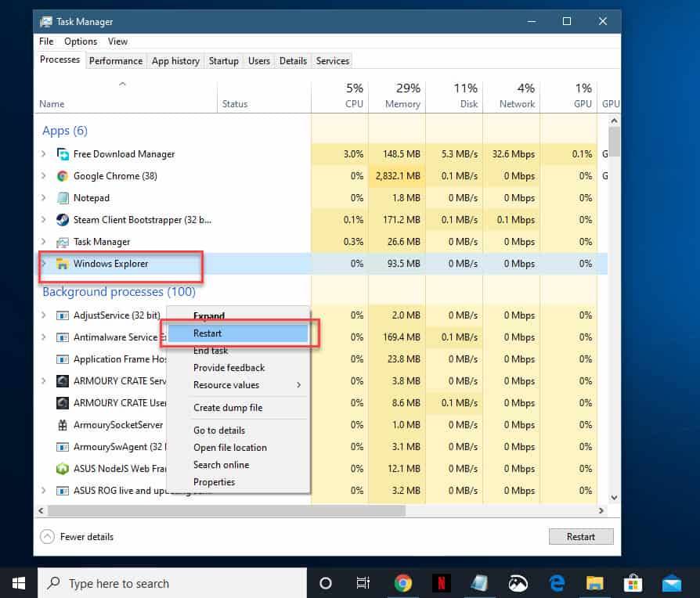Click the Windows Explorer folder icon

[x=63, y=263]
